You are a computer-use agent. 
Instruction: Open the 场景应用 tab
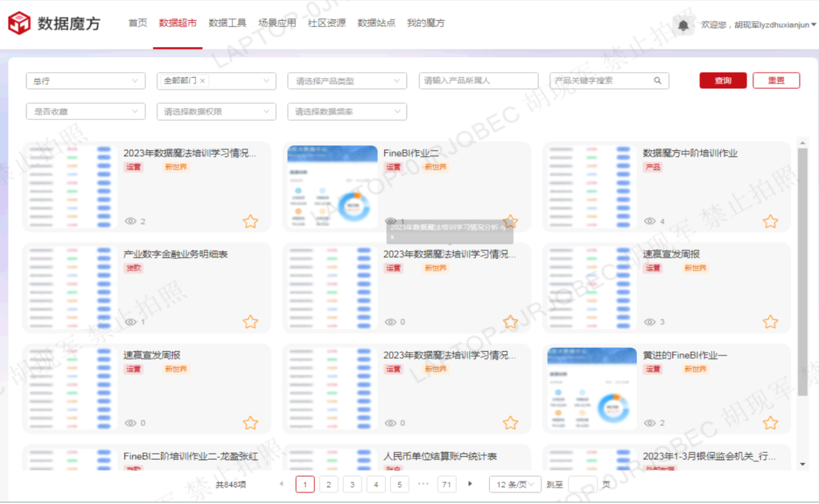(277, 23)
